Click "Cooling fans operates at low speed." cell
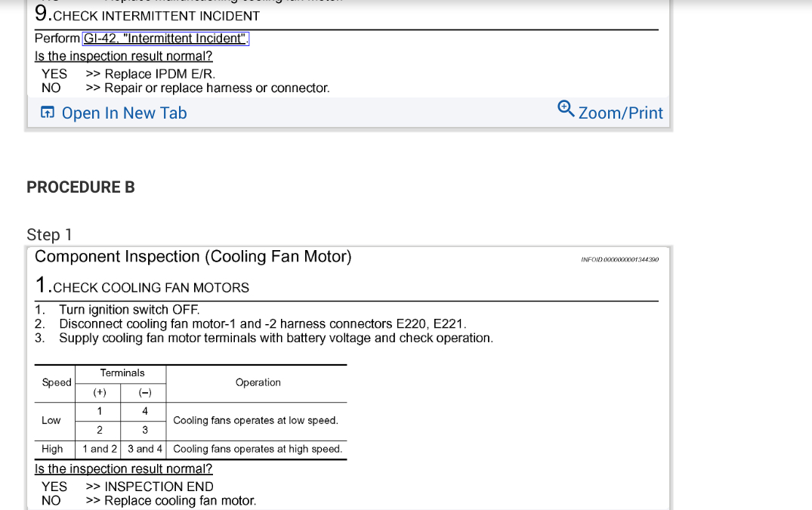This screenshot has width=812, height=510. (x=255, y=420)
